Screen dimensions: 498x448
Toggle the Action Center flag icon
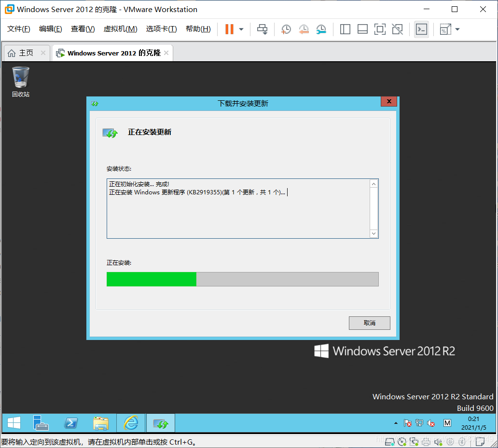[x=407, y=423]
